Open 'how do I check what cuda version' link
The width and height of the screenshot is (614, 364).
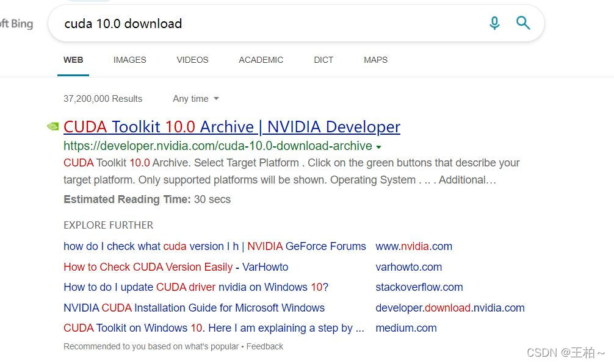tap(215, 246)
